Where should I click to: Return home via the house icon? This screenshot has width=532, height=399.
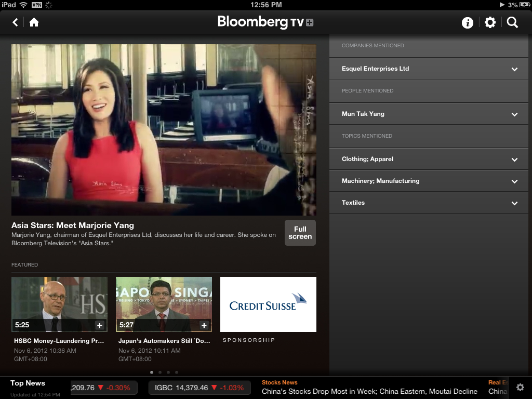point(34,22)
